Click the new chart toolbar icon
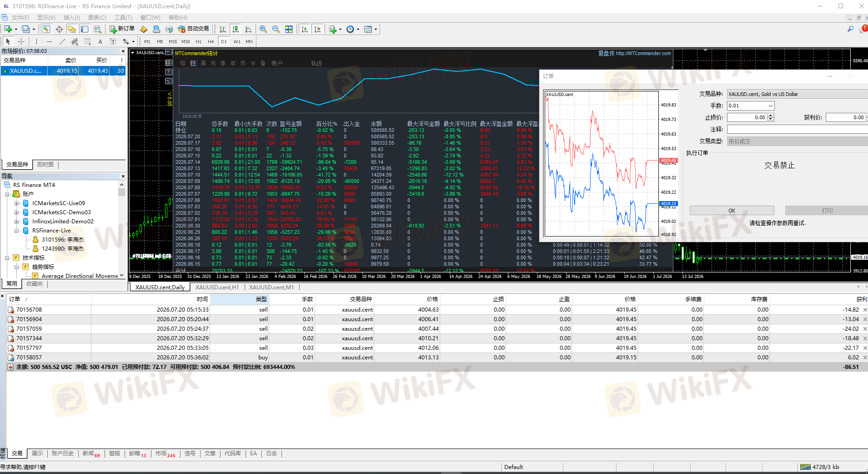Screen dimensions: 868x474 pos(8,29)
